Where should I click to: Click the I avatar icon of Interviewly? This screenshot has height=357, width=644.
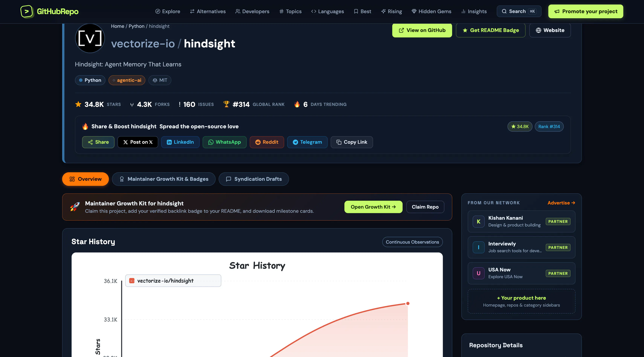pos(478,247)
